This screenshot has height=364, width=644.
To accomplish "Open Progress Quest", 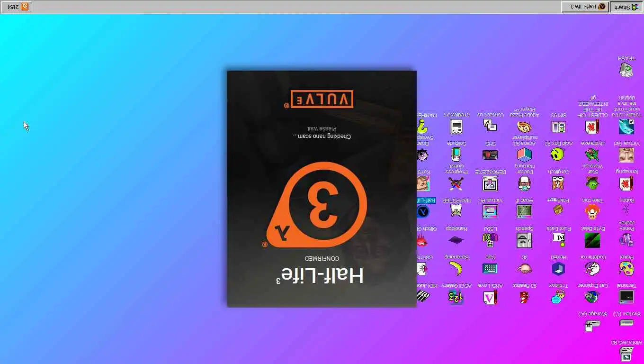I will [456, 183].
